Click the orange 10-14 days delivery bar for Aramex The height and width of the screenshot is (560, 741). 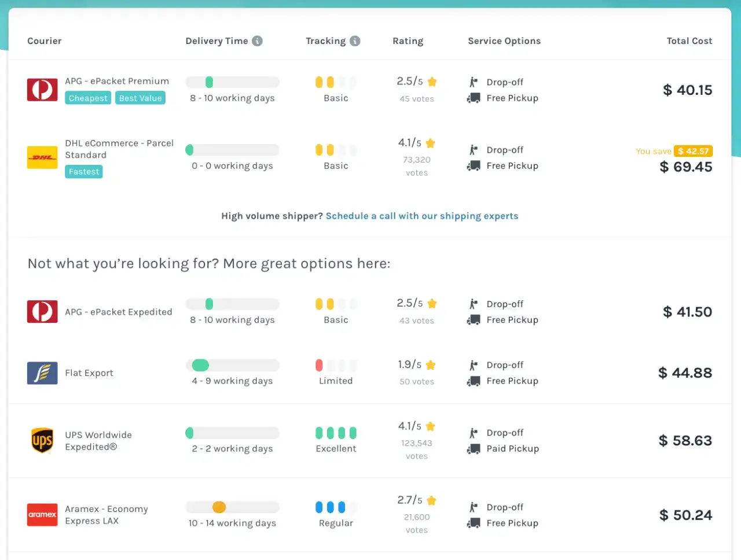232,507
